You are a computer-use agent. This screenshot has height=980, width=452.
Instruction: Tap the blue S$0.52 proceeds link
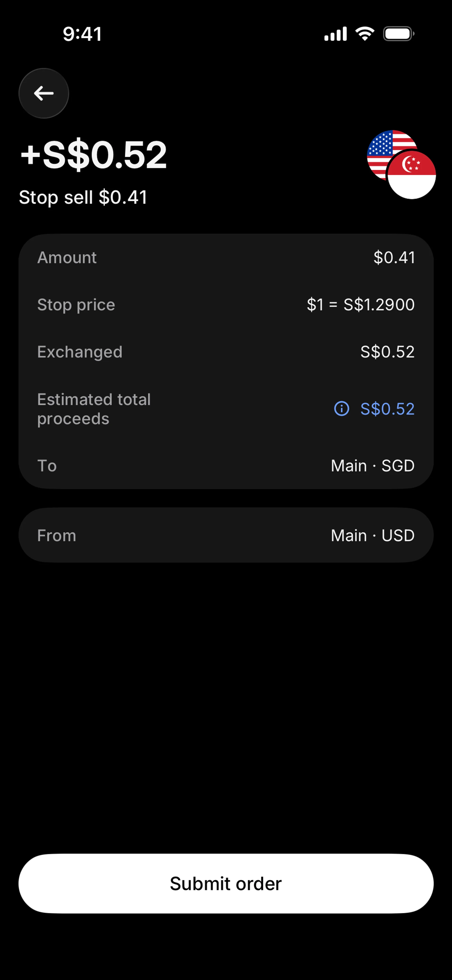(x=387, y=409)
